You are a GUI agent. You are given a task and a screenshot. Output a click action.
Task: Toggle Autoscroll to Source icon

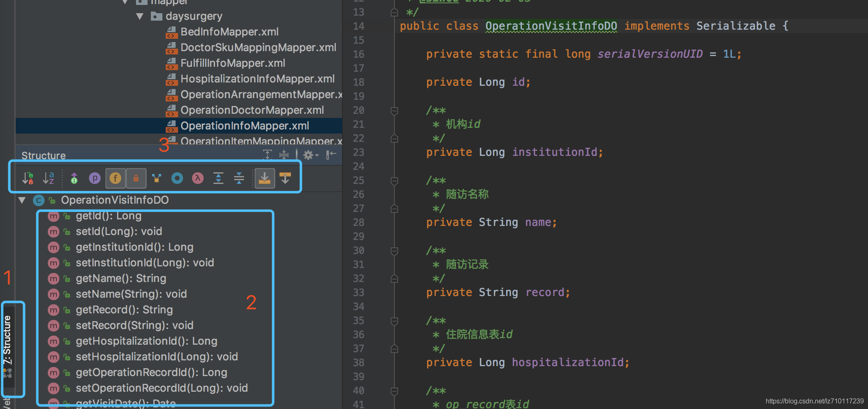(x=265, y=178)
